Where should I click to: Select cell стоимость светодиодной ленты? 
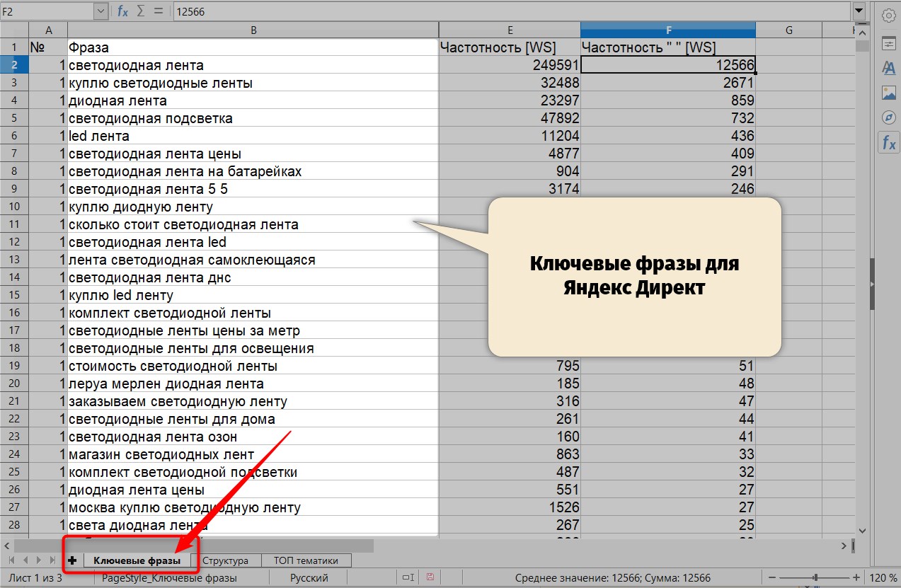253,366
